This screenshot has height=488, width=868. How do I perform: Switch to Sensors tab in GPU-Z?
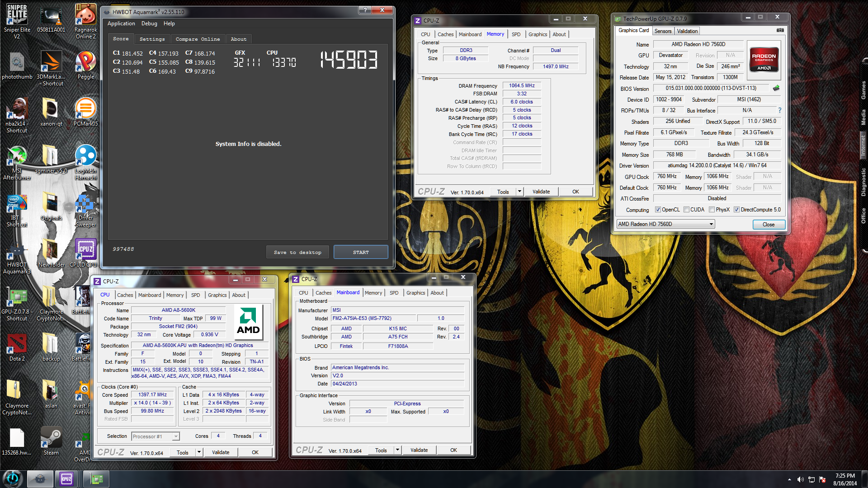click(663, 31)
